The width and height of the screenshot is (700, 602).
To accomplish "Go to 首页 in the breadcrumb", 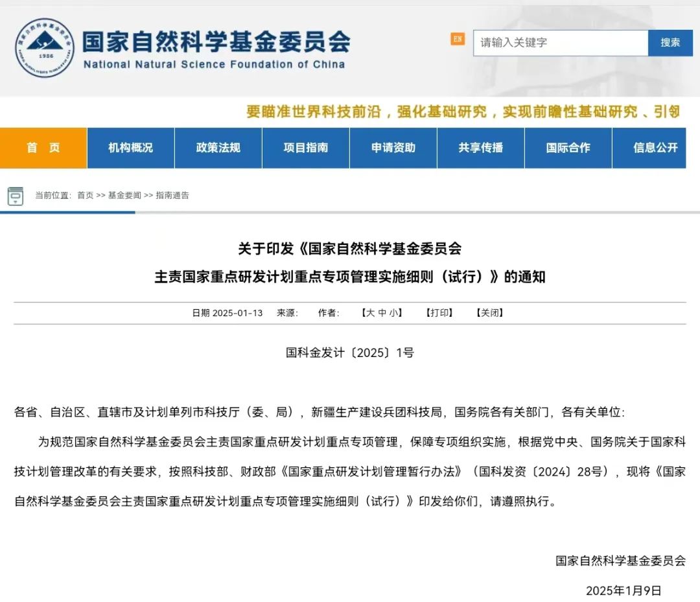I will 86,196.
